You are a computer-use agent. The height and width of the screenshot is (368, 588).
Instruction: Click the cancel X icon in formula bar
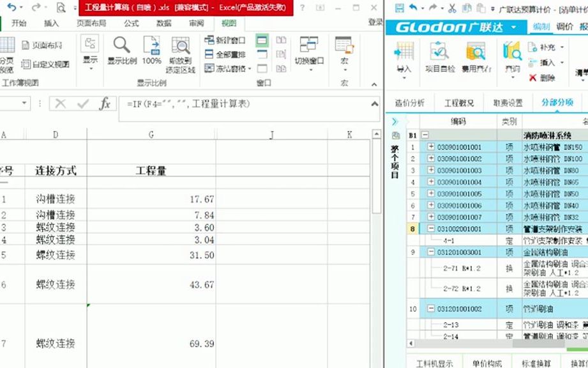(x=61, y=103)
